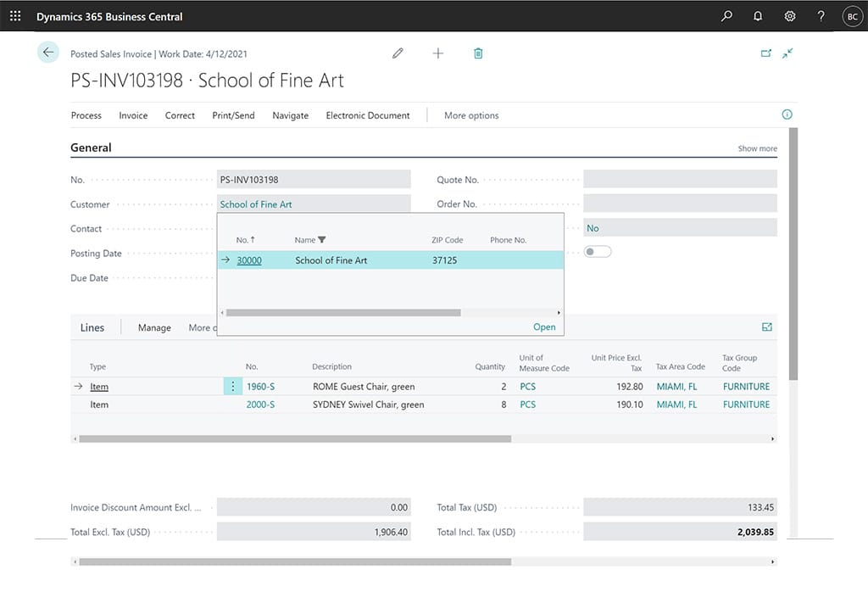
Task: Toggle the switch below the No field
Action: click(x=598, y=252)
